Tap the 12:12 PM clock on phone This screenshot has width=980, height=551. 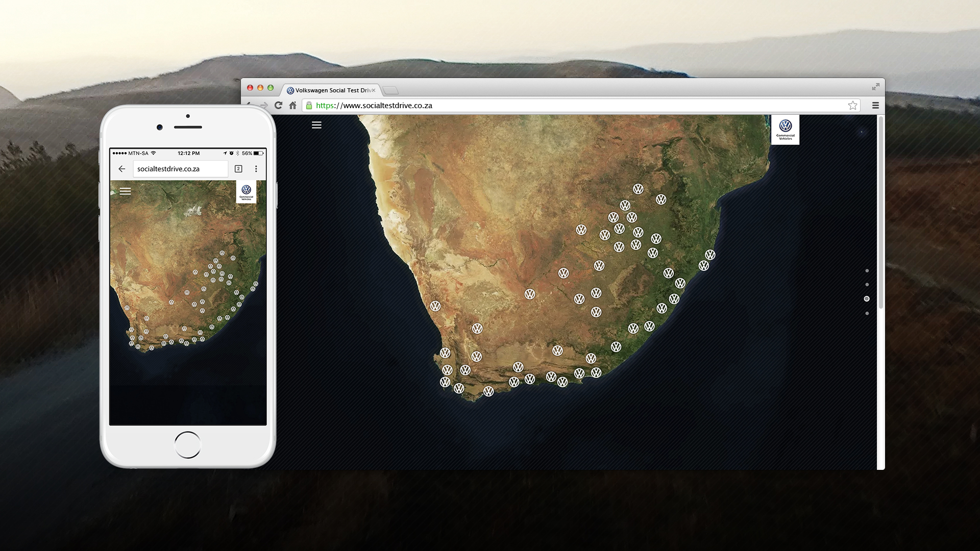[x=188, y=153]
